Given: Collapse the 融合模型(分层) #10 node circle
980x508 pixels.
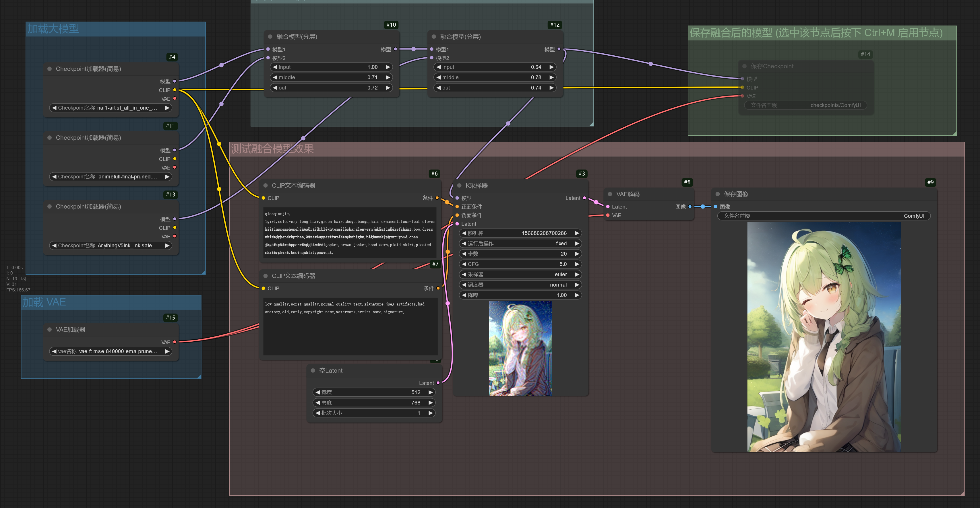Looking at the screenshot, I should (270, 37).
